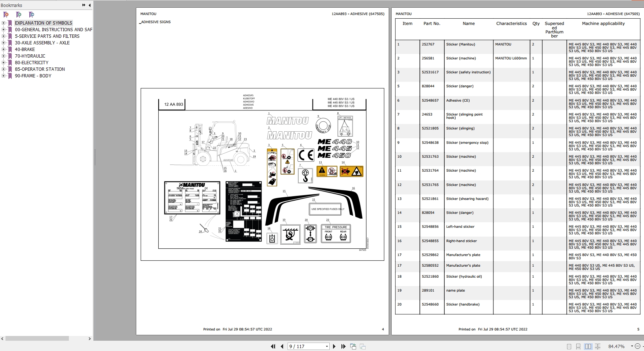Switch to single page layout

(569, 346)
